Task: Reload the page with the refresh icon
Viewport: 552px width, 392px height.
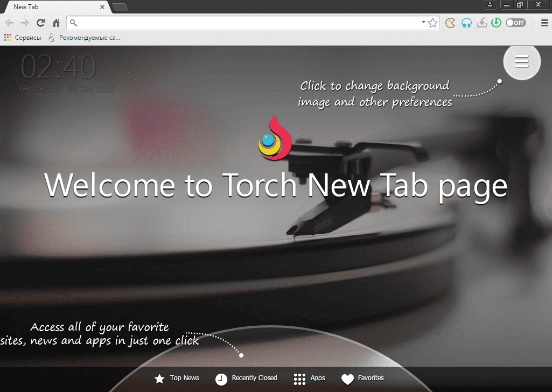Action: 40,23
